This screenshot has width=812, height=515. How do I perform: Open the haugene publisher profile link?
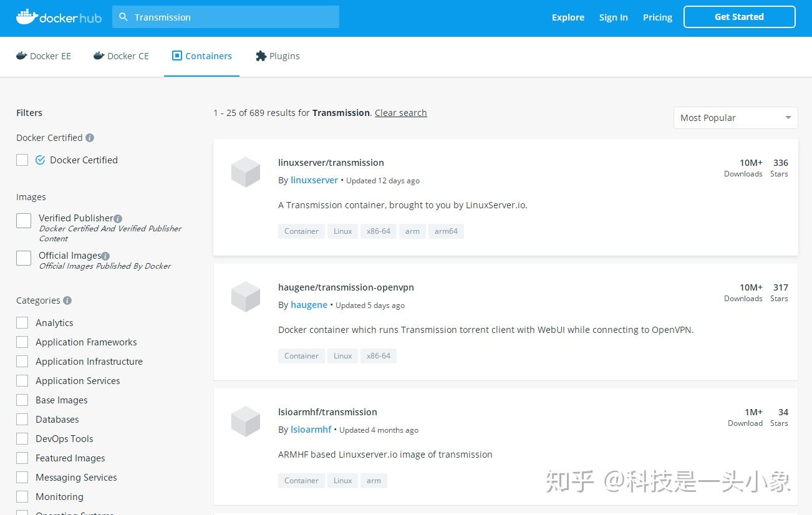(309, 305)
